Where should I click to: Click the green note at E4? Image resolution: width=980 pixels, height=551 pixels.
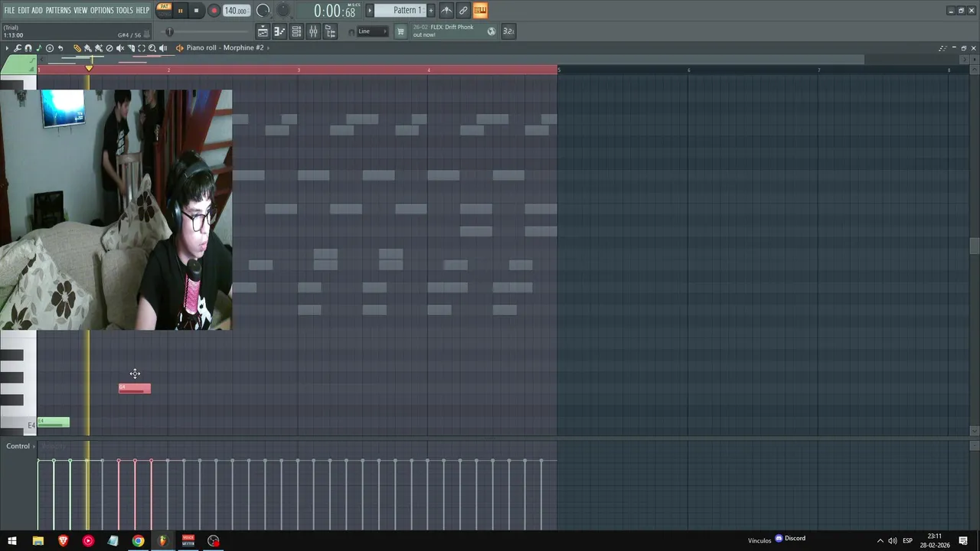pos(54,422)
